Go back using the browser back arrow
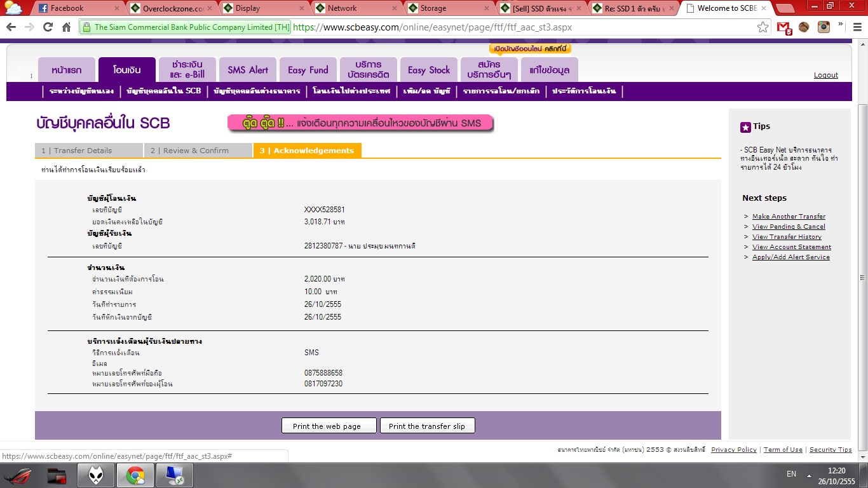Screen dimensions: 868x488 pos(11,27)
